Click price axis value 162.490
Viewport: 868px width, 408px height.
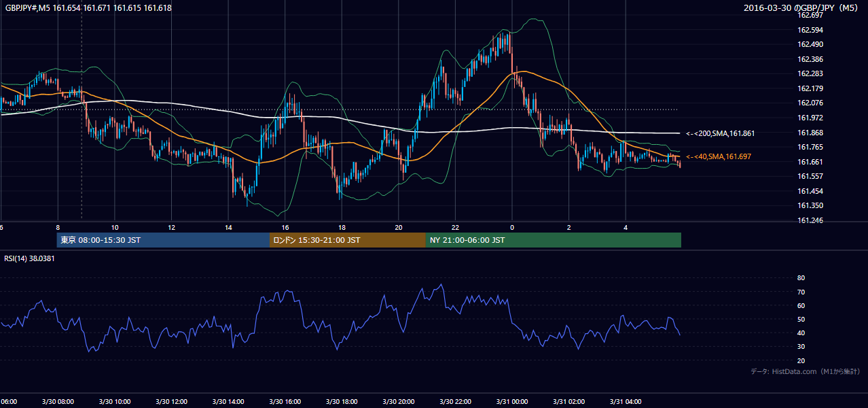[810, 45]
